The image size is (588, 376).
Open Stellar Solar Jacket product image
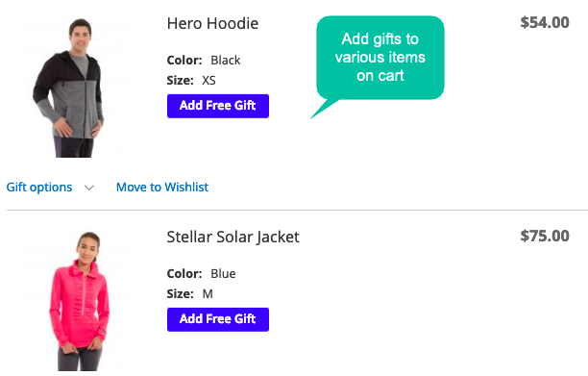tap(77, 301)
